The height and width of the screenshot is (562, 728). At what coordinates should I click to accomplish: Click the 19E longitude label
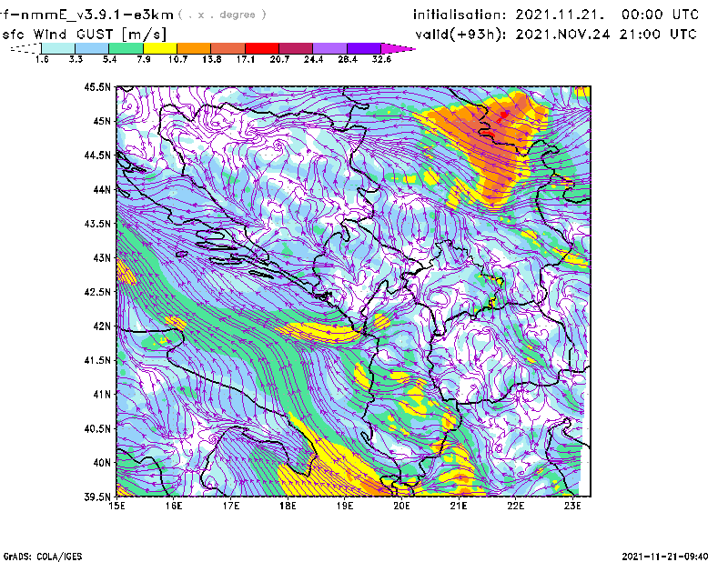click(x=345, y=506)
